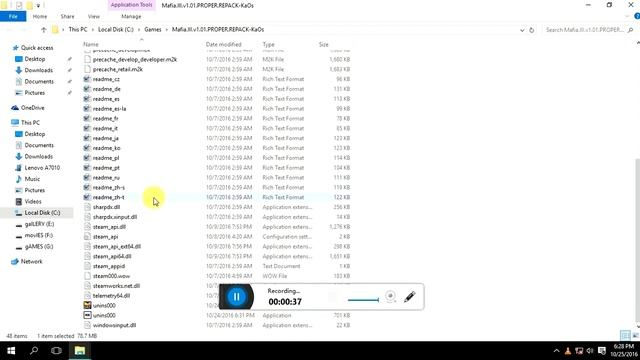Pause the screen recording
The height and width of the screenshot is (360, 640).
point(236,297)
